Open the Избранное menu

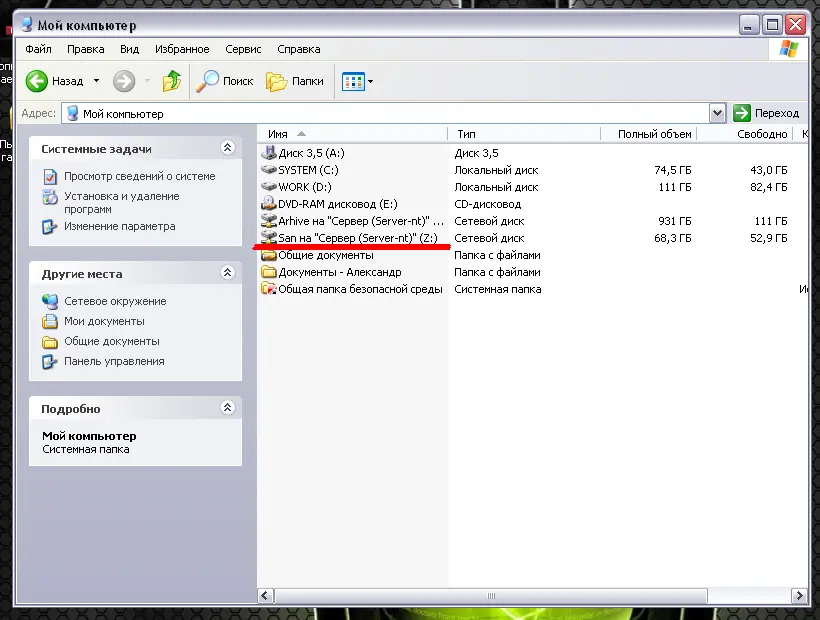click(182, 49)
